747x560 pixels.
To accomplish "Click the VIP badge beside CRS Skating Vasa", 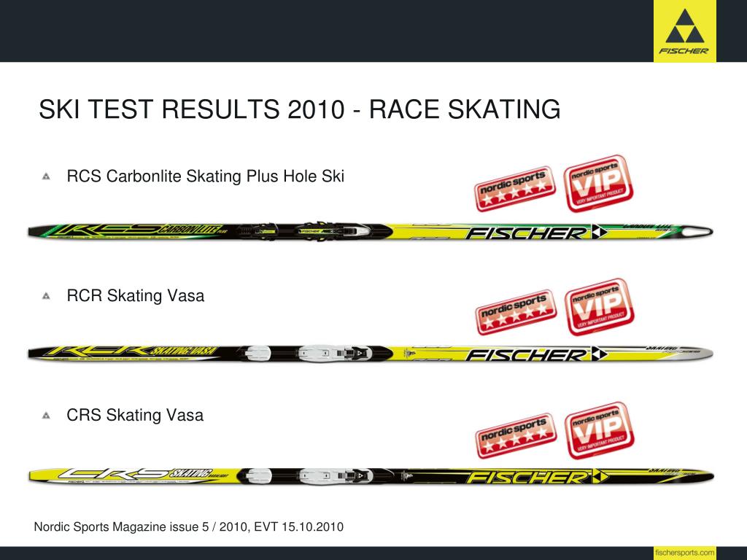I will 600,430.
